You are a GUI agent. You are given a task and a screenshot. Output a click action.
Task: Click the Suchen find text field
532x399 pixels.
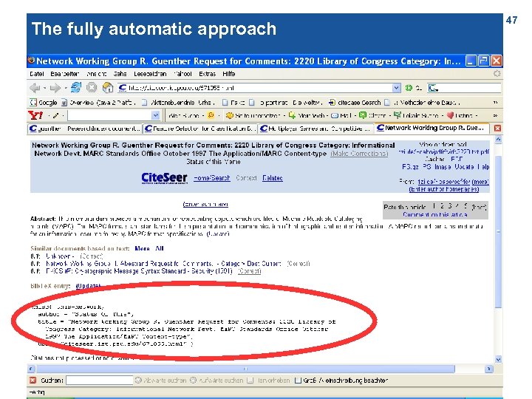click(100, 381)
